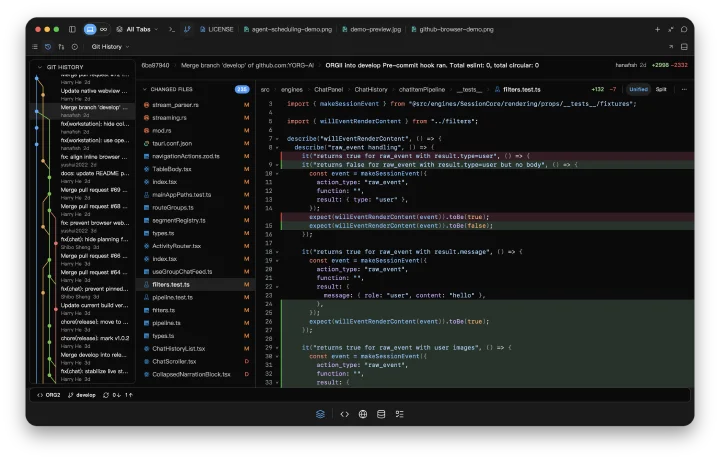Viewport: 720px width, 460px height.
Task: Open the demo-preview.jpg tab
Action: 371,29
